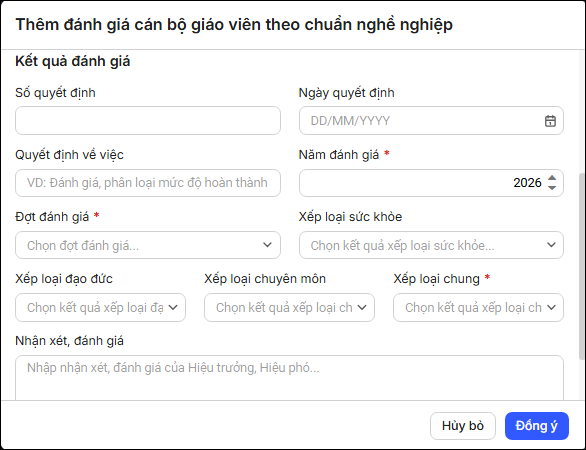The height and width of the screenshot is (450, 586).
Task: Open Chọn kết quả xếp loại sức khỏe dropdown
Action: pyautogui.click(x=431, y=245)
